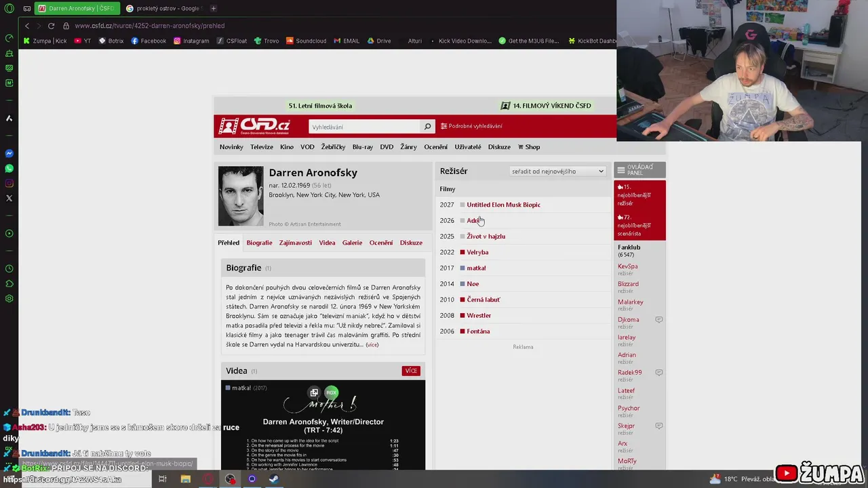Open a new browser tab with plus button
The width and height of the screenshot is (868, 488).
(213, 8)
